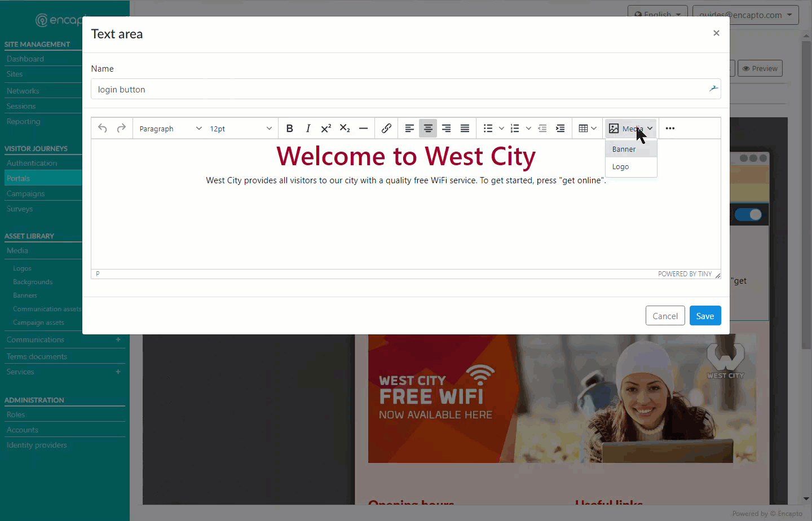Insert a numbered list

(x=515, y=129)
